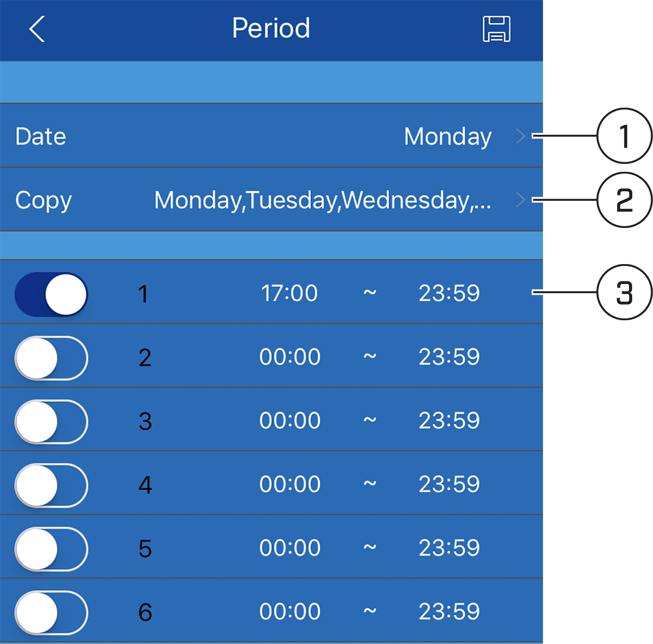Expand the Copy days chevron
This screenshot has height=644, width=653.
point(520,199)
